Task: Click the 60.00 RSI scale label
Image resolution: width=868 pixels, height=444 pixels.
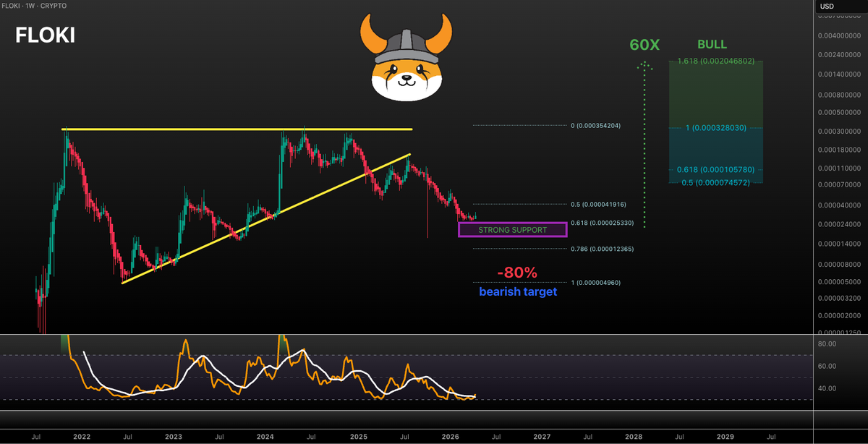Action: point(827,367)
